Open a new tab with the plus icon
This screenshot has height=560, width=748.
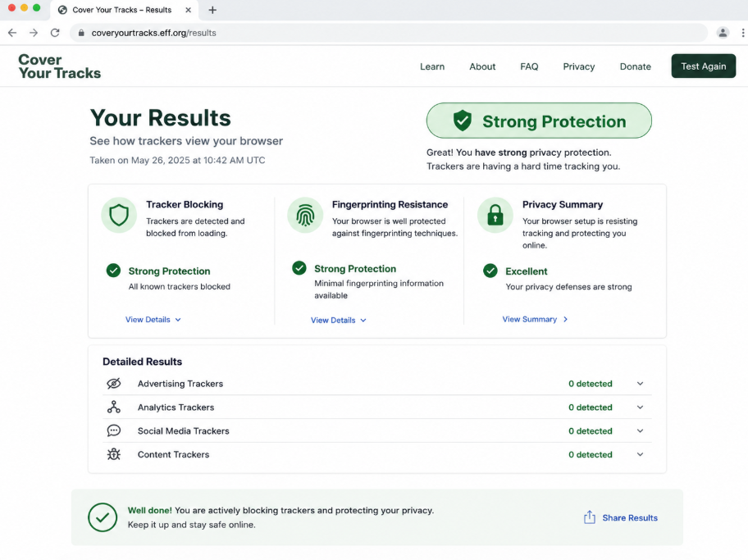pos(212,10)
